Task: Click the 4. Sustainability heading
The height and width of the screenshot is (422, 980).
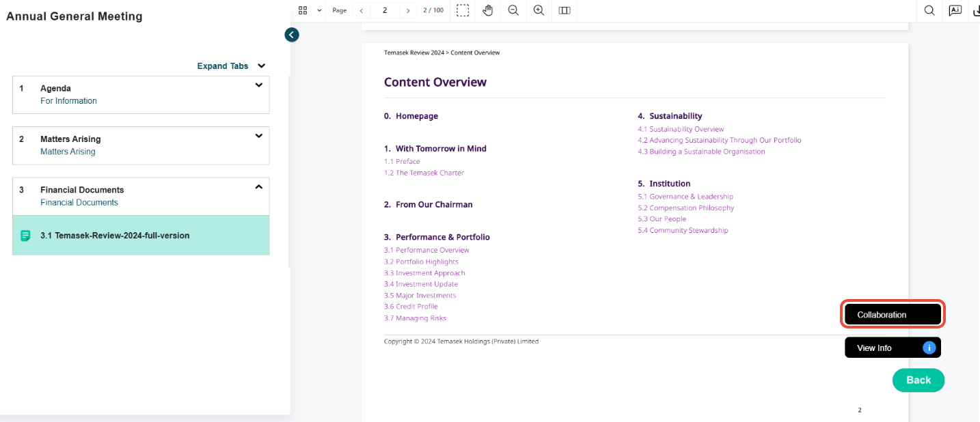Action: pos(670,116)
